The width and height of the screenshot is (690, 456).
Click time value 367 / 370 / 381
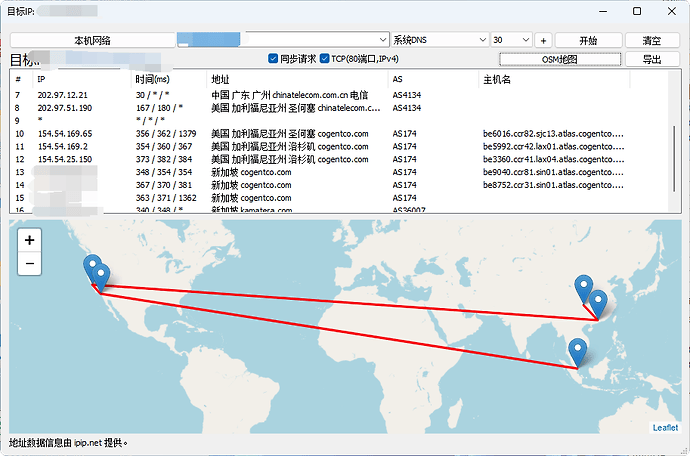click(164, 184)
